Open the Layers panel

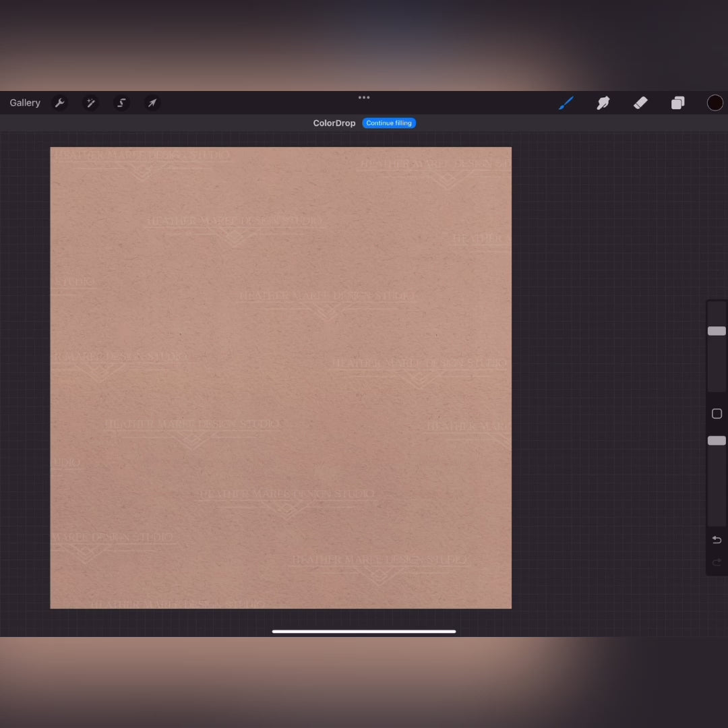(677, 103)
